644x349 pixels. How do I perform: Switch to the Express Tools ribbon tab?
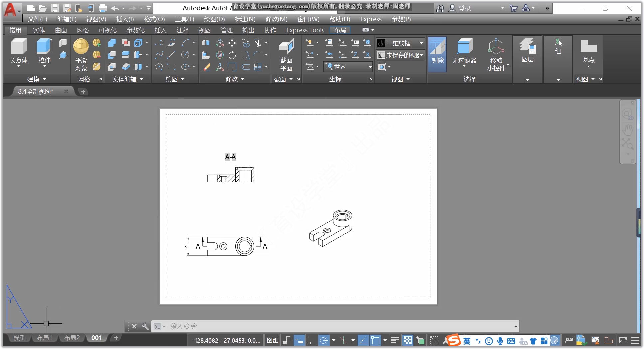coord(305,30)
